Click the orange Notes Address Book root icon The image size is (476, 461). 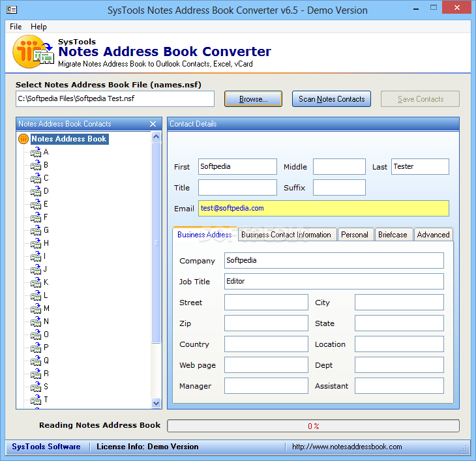click(23, 139)
